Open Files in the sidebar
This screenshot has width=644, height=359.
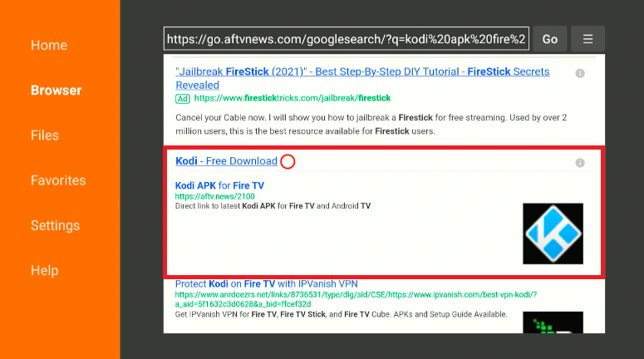pos(45,135)
